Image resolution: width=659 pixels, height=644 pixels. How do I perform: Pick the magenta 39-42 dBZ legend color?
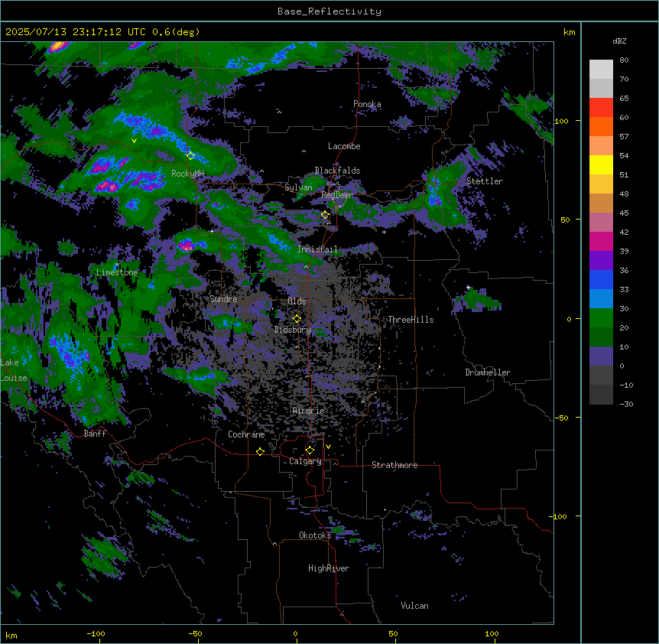tap(601, 241)
